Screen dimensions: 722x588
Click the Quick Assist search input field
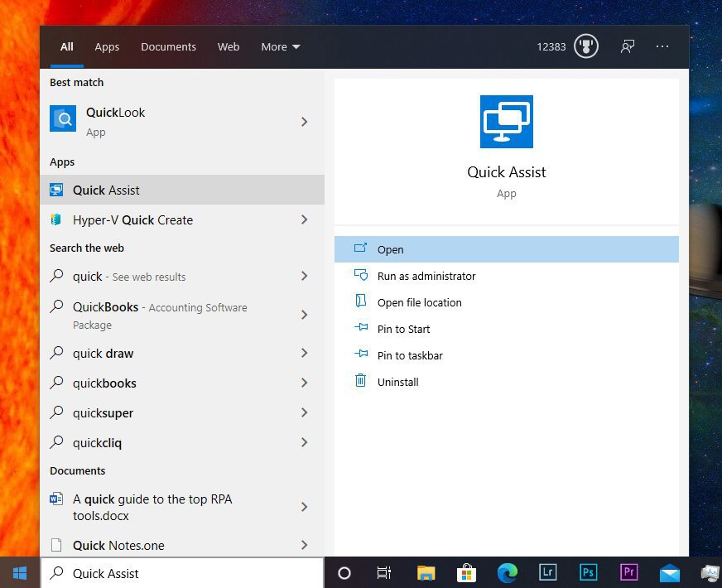pos(182,573)
